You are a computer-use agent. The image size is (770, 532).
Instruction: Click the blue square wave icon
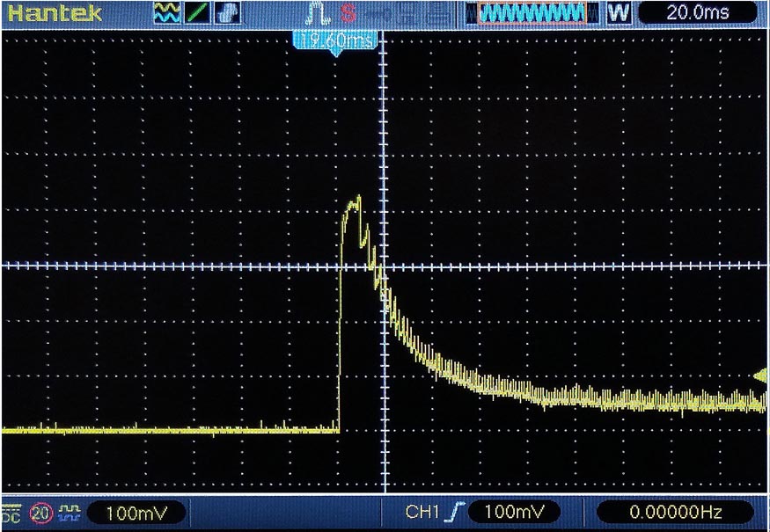[x=70, y=514]
